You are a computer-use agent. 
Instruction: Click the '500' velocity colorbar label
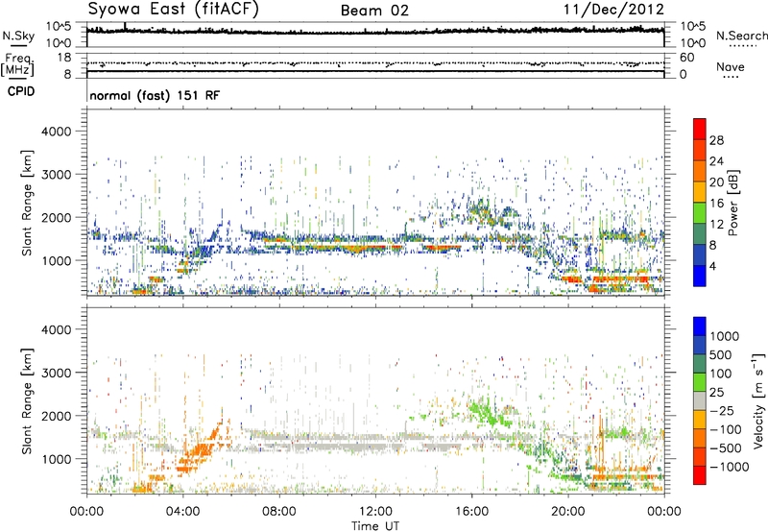pos(721,355)
